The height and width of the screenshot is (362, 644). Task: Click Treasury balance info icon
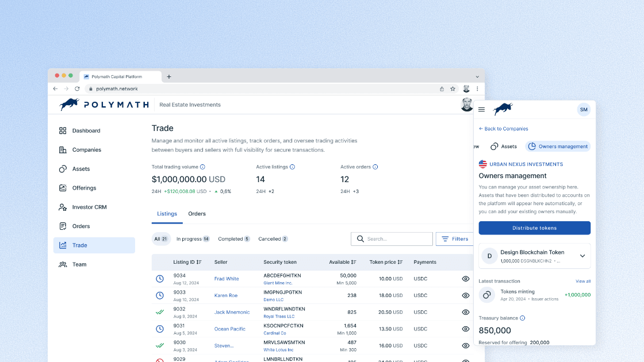(x=523, y=318)
